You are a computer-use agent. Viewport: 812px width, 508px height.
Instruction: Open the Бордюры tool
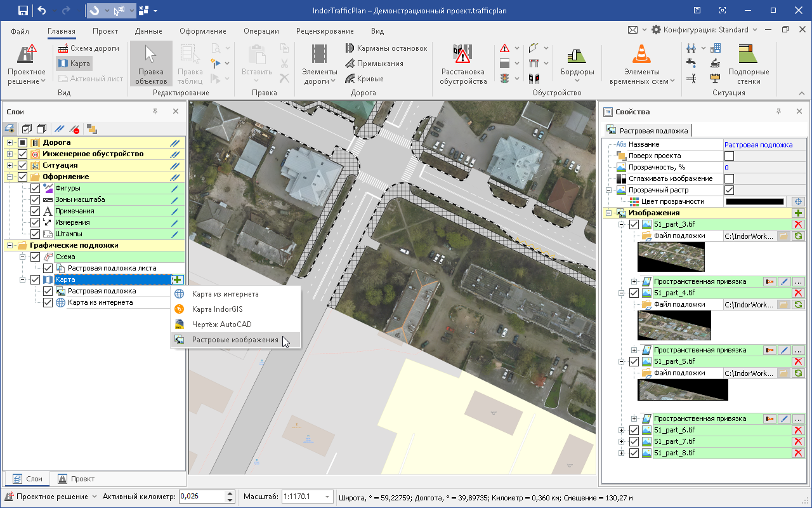577,63
